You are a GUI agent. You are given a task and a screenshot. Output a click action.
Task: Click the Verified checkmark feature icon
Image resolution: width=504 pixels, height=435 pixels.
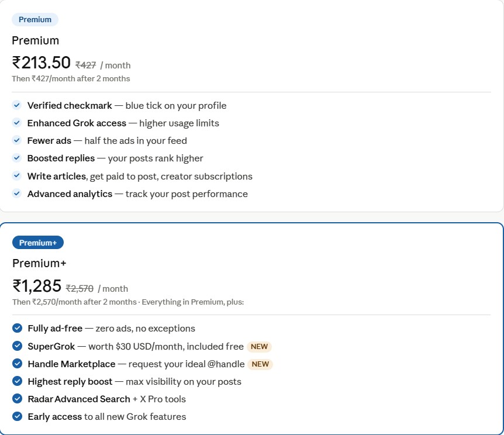pos(16,106)
